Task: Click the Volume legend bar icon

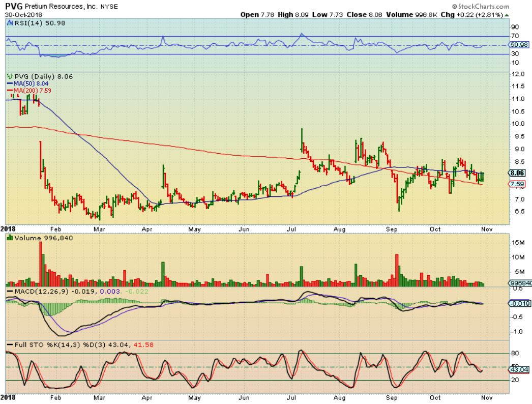Action: tap(10, 237)
